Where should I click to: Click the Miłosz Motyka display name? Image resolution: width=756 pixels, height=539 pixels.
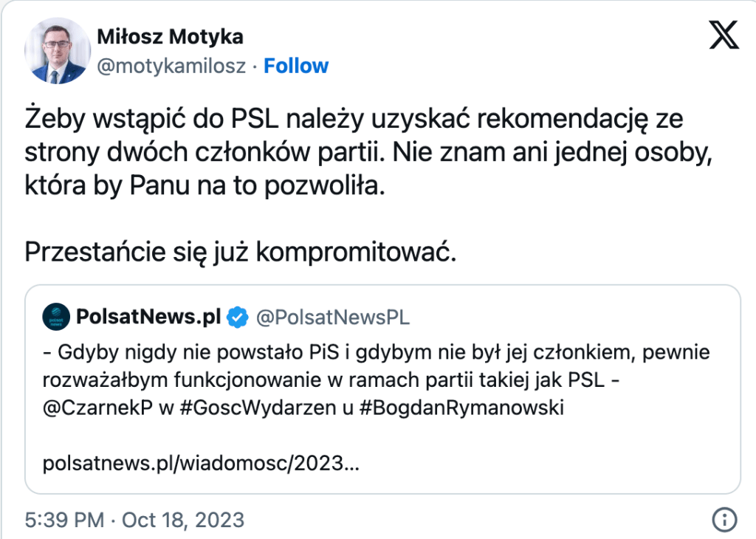[170, 36]
